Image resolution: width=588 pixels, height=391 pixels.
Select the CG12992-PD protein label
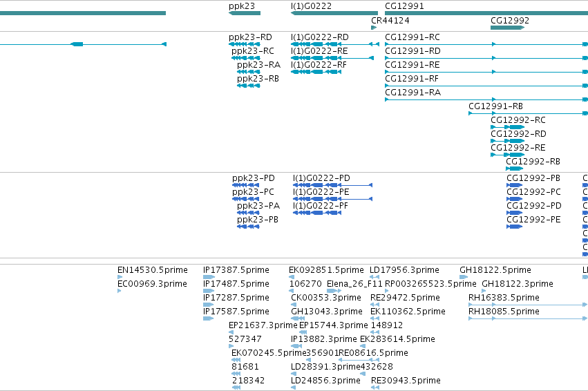[x=534, y=206]
